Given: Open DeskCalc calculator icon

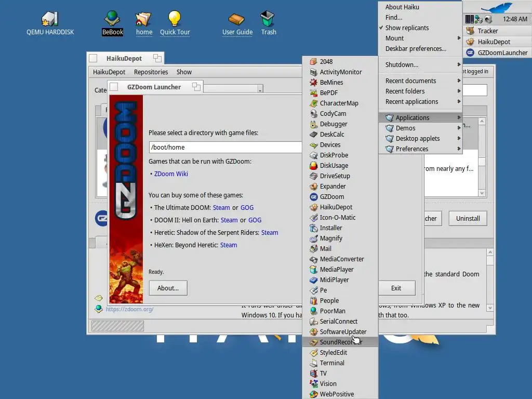Looking at the screenshot, I should pos(313,135).
